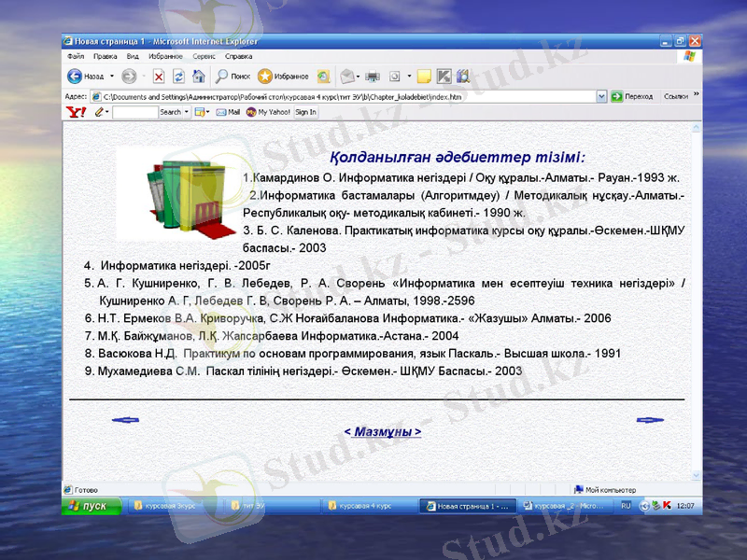Click the Print icon on the toolbar
The height and width of the screenshot is (560, 747).
pyautogui.click(x=371, y=77)
